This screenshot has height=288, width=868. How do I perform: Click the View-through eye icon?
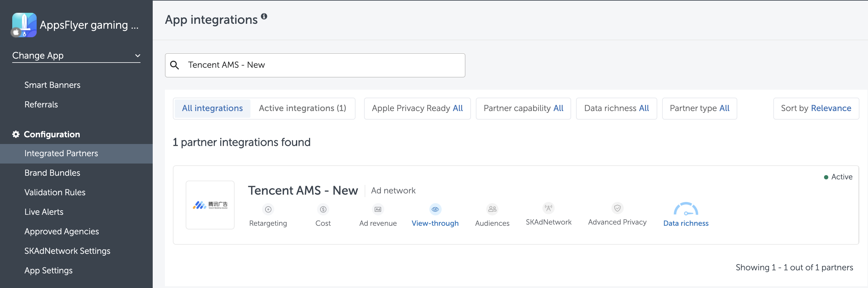[x=435, y=209]
